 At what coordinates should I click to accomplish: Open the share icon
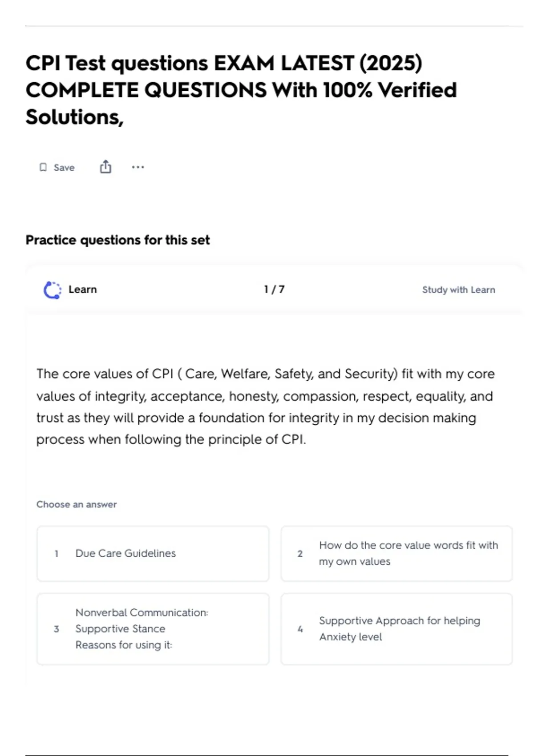point(105,167)
